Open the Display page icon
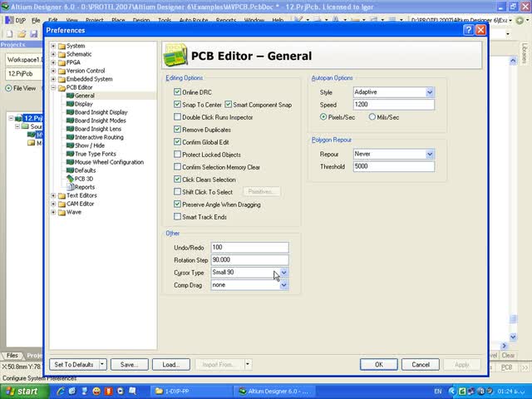532x399 pixels. 70,104
